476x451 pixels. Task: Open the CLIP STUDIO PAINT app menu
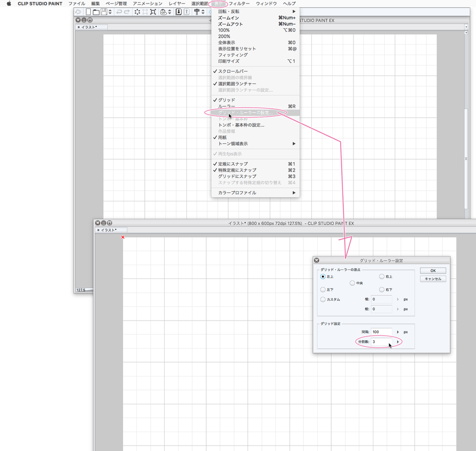click(x=40, y=3)
